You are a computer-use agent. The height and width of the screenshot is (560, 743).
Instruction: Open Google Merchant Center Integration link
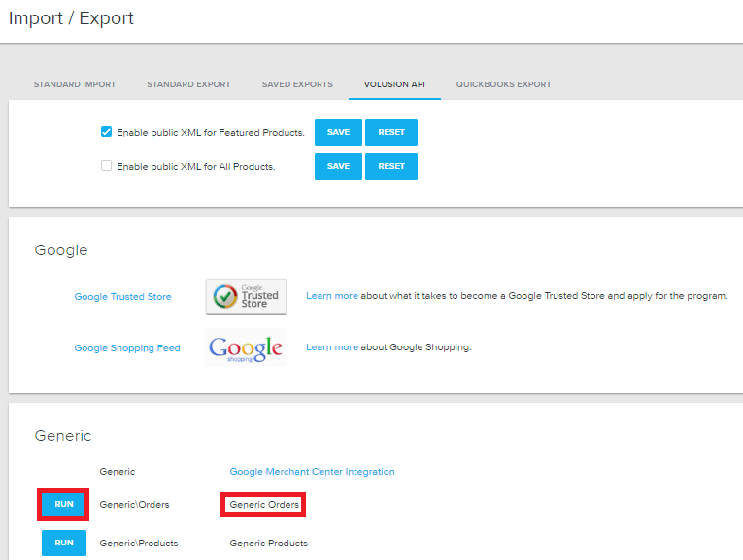coord(313,472)
